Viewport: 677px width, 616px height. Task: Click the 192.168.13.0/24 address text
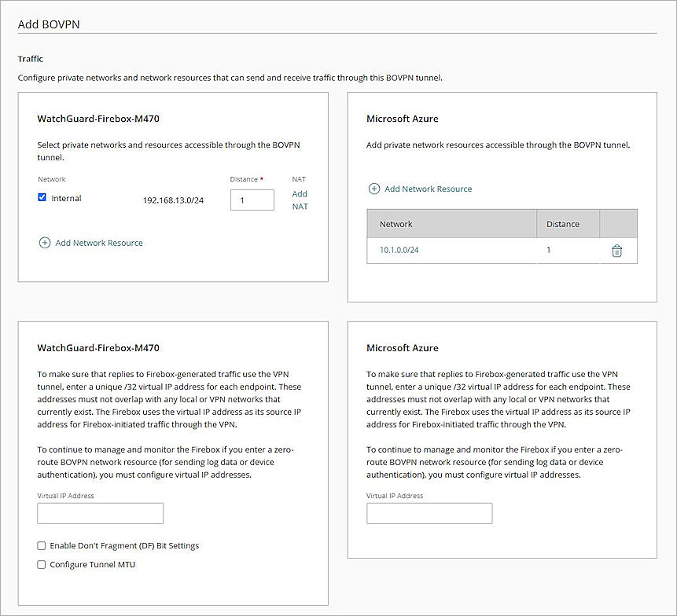[174, 200]
